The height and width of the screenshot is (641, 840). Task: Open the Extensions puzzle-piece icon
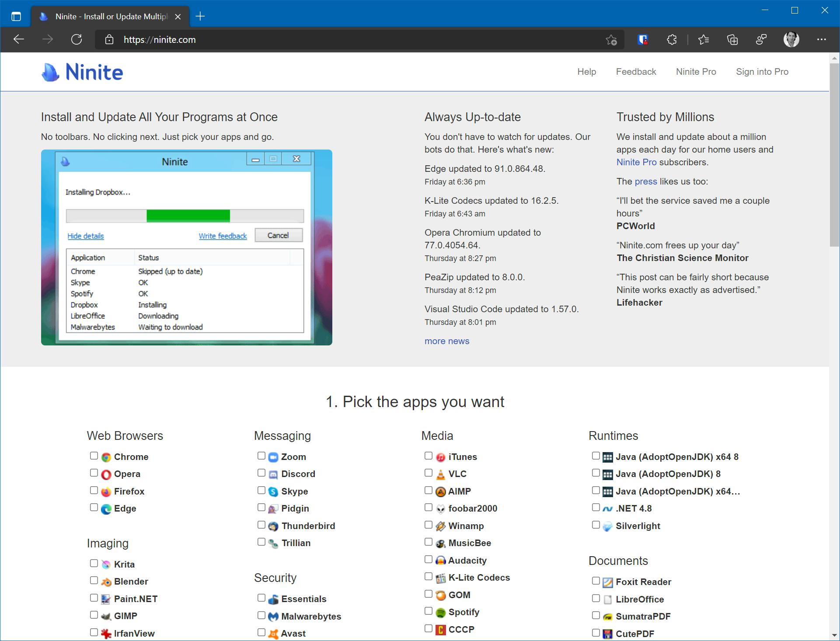[672, 40]
